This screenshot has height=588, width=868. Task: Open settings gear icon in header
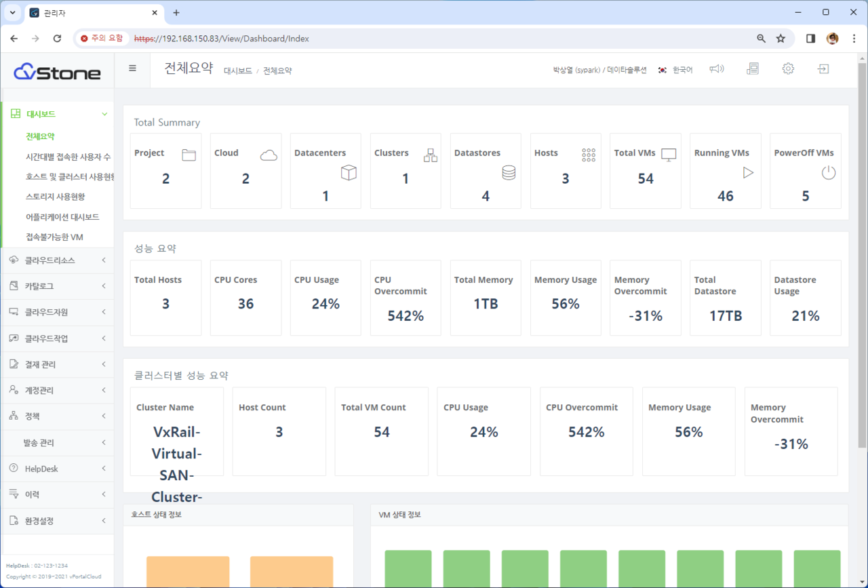[x=787, y=69]
